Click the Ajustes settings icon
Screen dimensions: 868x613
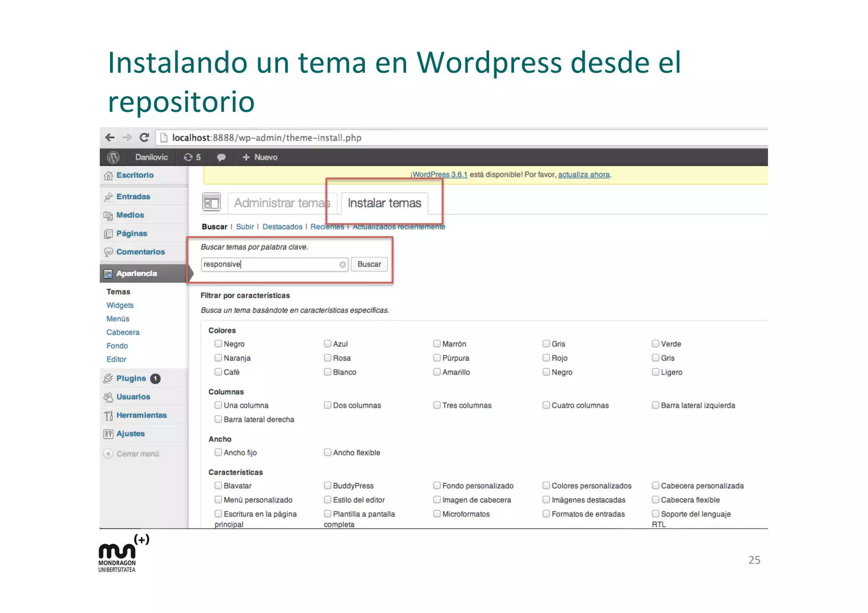point(108,434)
